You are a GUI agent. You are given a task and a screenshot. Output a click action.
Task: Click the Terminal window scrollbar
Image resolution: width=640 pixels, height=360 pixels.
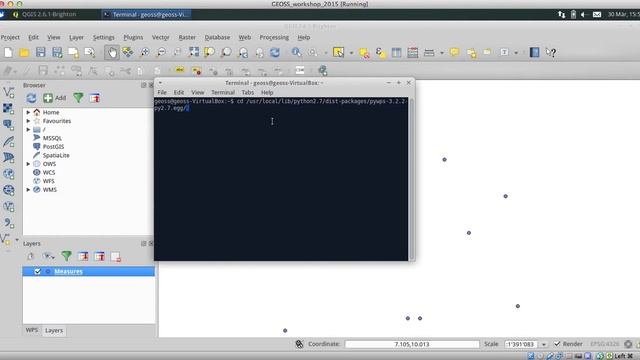pyautogui.click(x=411, y=179)
